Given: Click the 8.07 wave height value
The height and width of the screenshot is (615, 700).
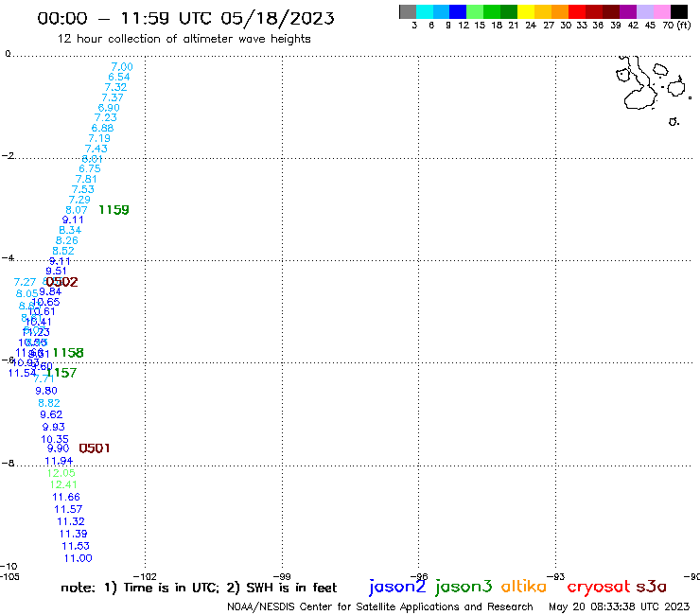Looking at the screenshot, I should pyautogui.click(x=77, y=210).
